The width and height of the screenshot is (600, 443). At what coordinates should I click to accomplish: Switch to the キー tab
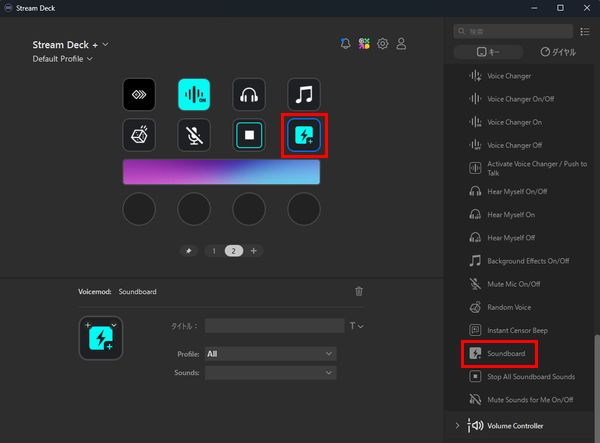(488, 52)
